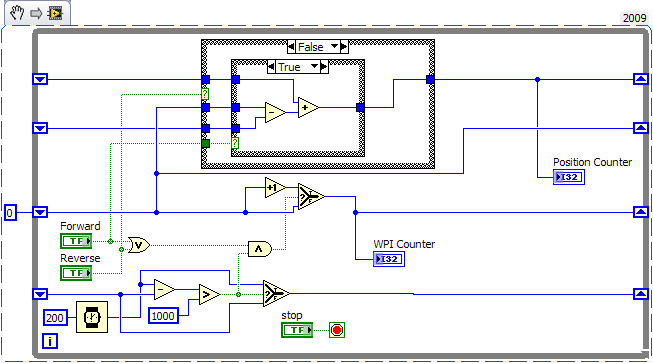Click the Add node inside the True case
This screenshot has width=653, height=363.
(308, 108)
